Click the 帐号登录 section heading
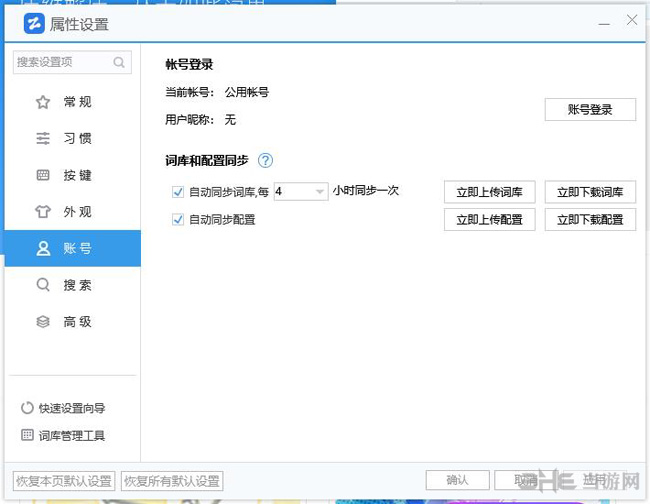The height and width of the screenshot is (504, 650). 189,64
